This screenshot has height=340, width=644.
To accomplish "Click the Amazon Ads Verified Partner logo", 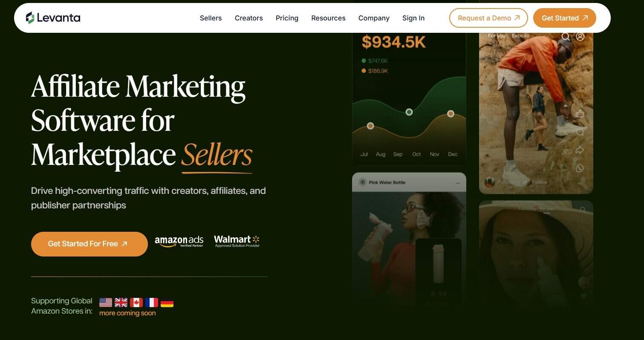I will pyautogui.click(x=179, y=242).
